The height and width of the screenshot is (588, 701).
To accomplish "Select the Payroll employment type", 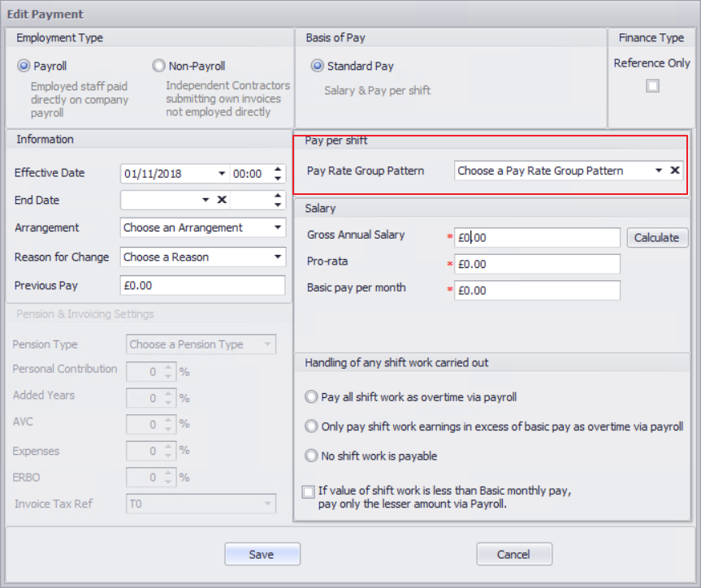I will point(24,66).
